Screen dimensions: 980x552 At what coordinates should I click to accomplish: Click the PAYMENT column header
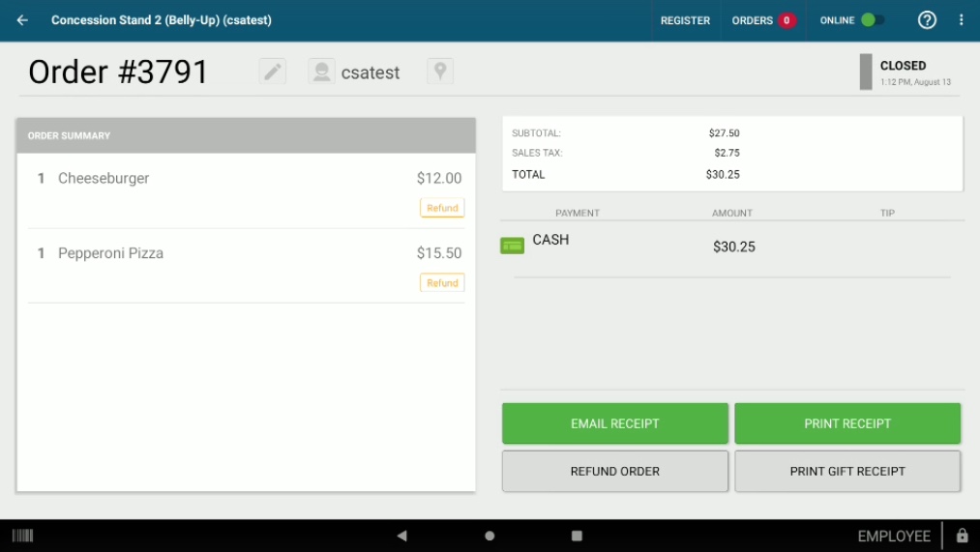coord(578,213)
